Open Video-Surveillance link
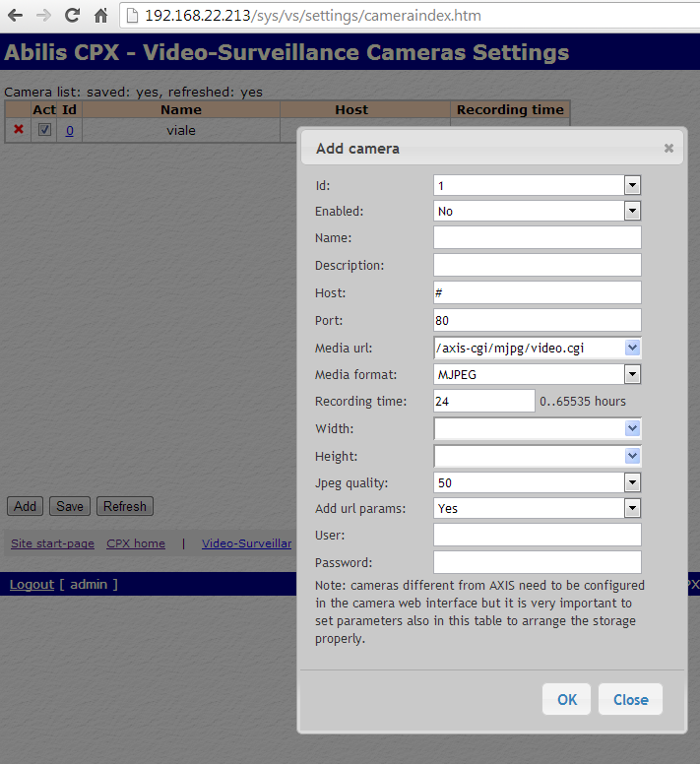Viewport: 700px width, 764px height. (247, 543)
